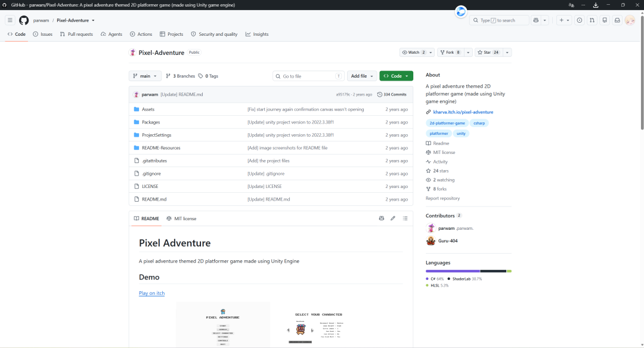Click the search magnifier icon in header
This screenshot has width=644, height=348.
pos(476,20)
